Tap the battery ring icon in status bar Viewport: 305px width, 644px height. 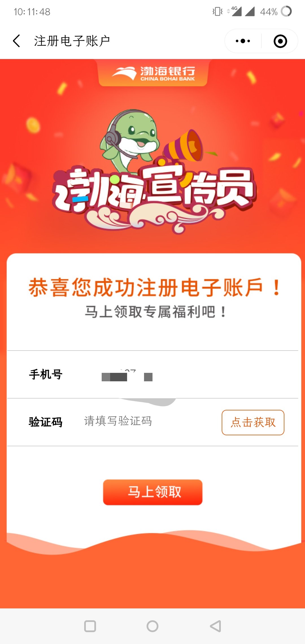(286, 11)
